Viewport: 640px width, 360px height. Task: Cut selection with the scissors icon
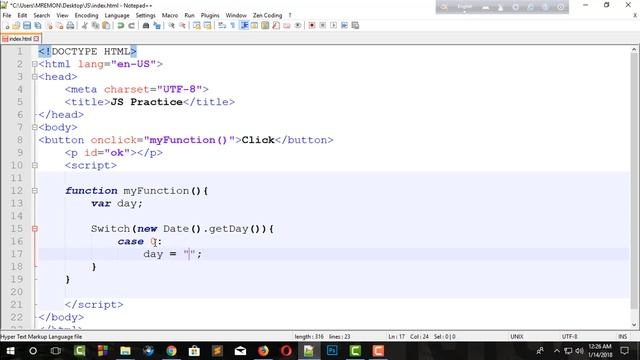(x=84, y=25)
